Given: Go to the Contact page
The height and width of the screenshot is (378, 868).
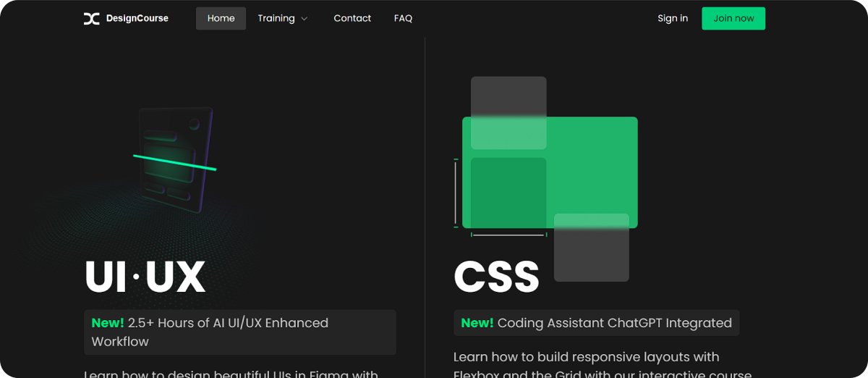Looking at the screenshot, I should tap(352, 19).
